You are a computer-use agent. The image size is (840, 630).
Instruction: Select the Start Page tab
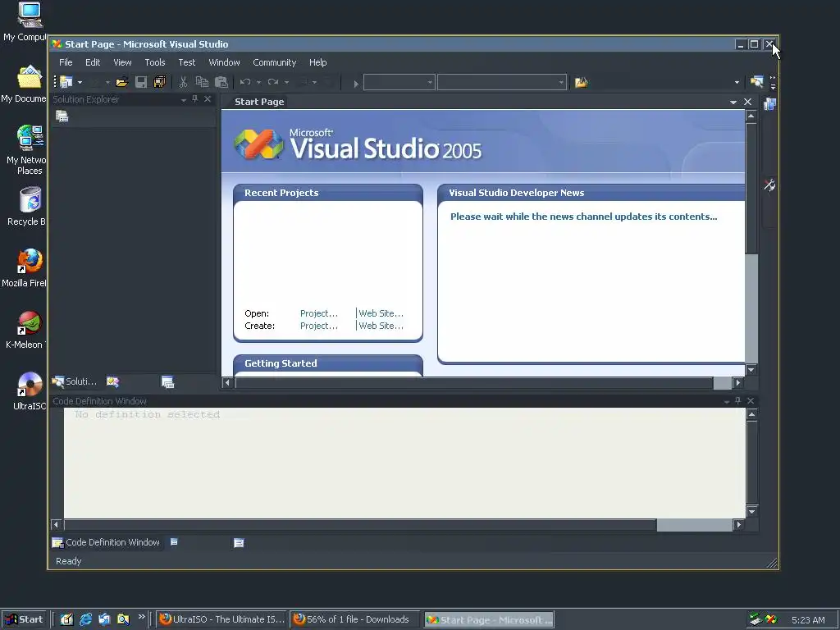pyautogui.click(x=259, y=102)
